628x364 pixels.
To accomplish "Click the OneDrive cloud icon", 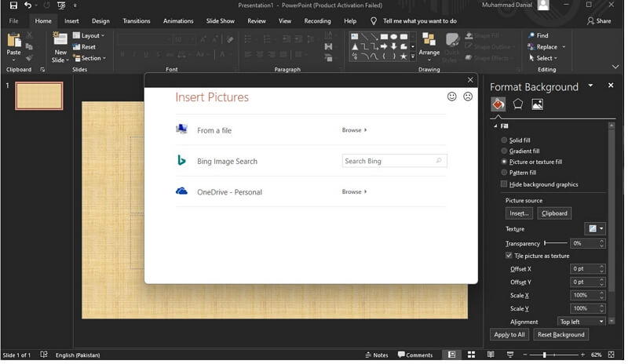I will tap(181, 191).
